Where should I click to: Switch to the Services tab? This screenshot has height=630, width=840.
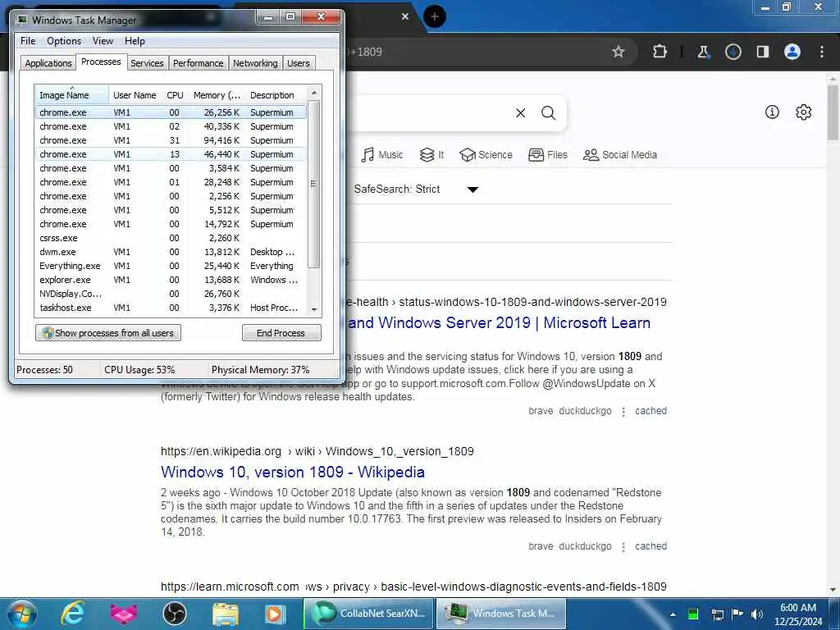pyautogui.click(x=147, y=63)
